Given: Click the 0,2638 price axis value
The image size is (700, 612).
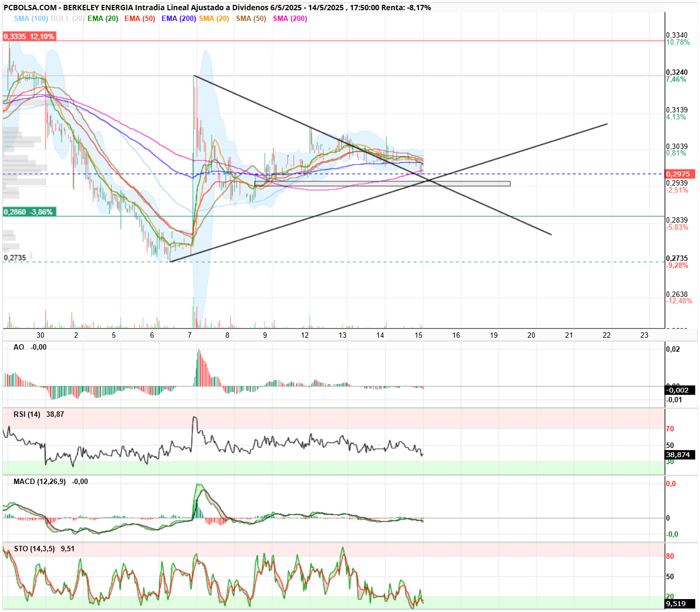Looking at the screenshot, I should click(677, 294).
